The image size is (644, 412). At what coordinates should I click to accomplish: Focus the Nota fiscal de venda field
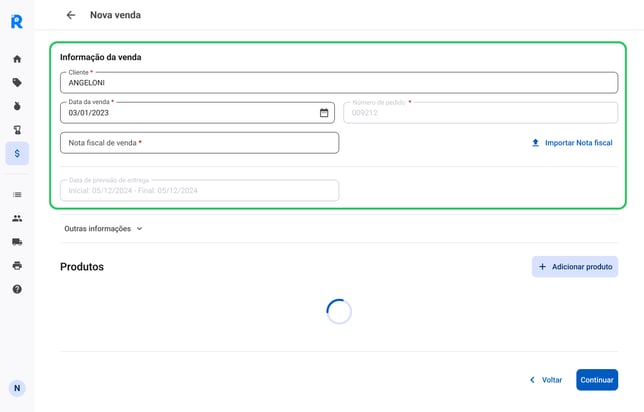pyautogui.click(x=200, y=143)
